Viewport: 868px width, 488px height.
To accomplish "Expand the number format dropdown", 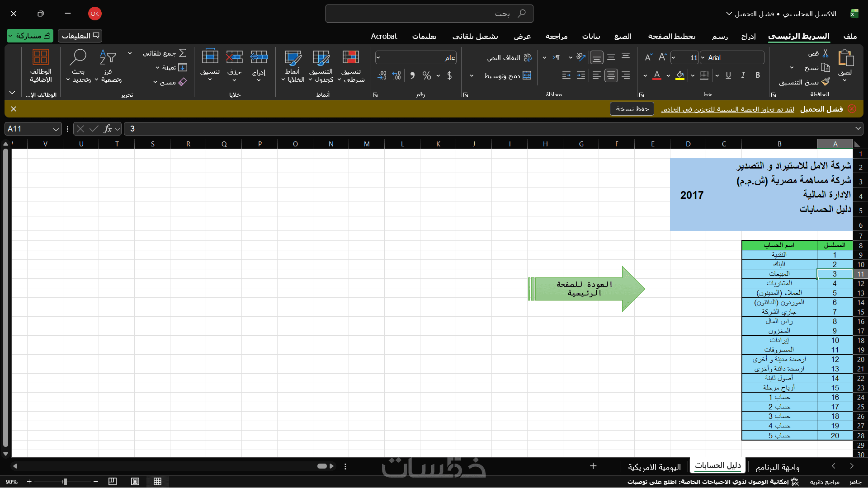I will 378,58.
